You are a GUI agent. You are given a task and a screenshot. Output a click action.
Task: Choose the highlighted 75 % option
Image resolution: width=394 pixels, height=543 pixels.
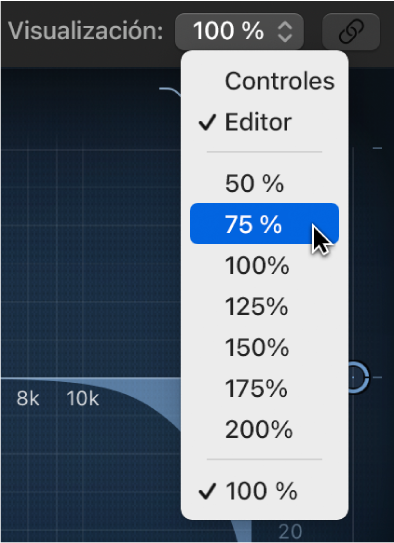pyautogui.click(x=265, y=224)
